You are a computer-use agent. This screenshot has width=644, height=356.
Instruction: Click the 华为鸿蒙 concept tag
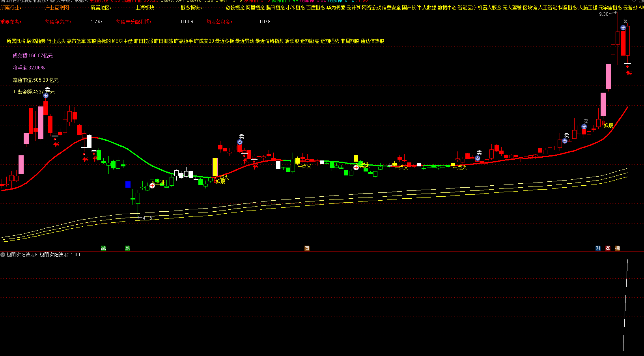[x=336, y=7]
